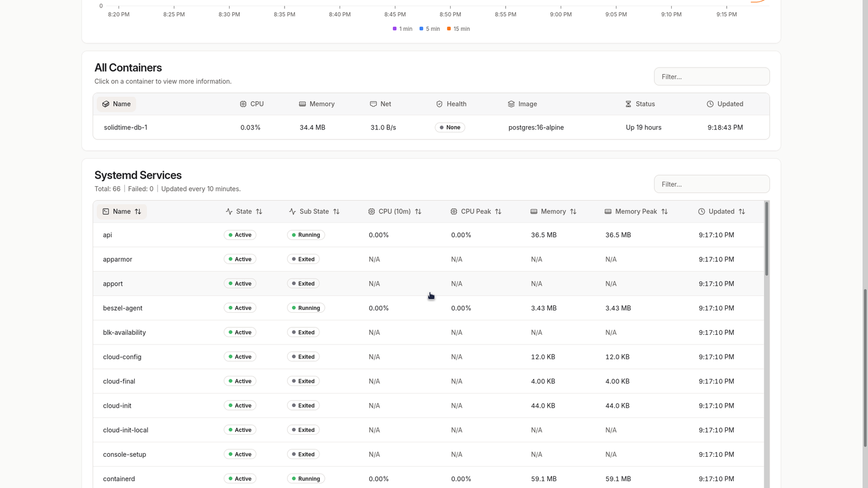Click the Up 19 hours status cell

(x=643, y=127)
